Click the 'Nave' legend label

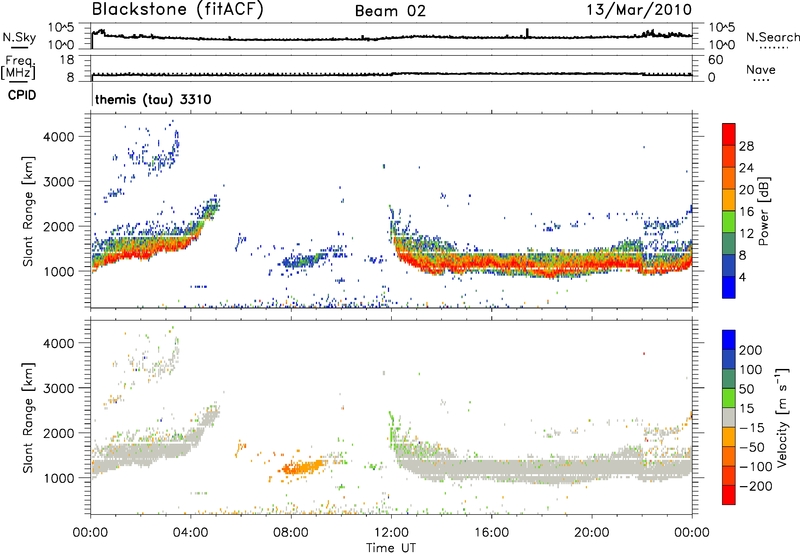[x=761, y=69]
